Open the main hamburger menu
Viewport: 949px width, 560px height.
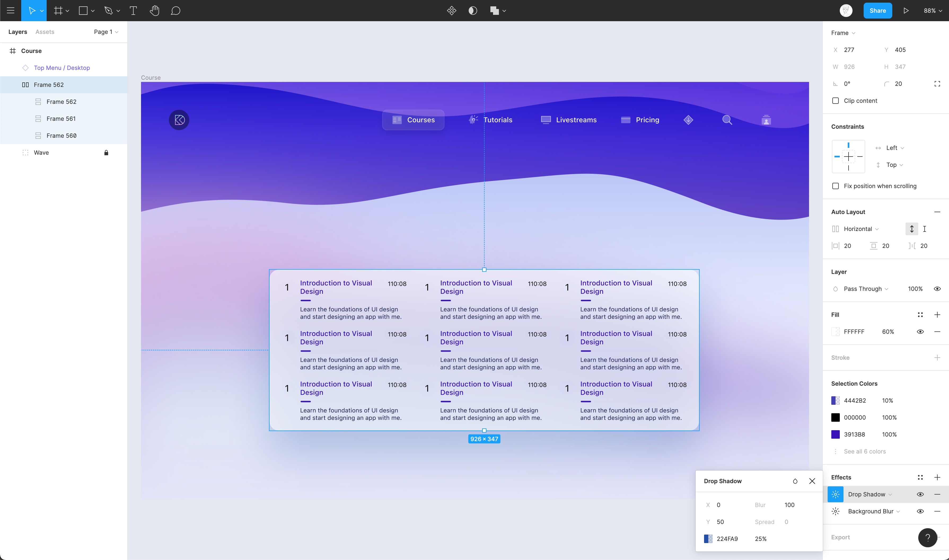point(11,11)
